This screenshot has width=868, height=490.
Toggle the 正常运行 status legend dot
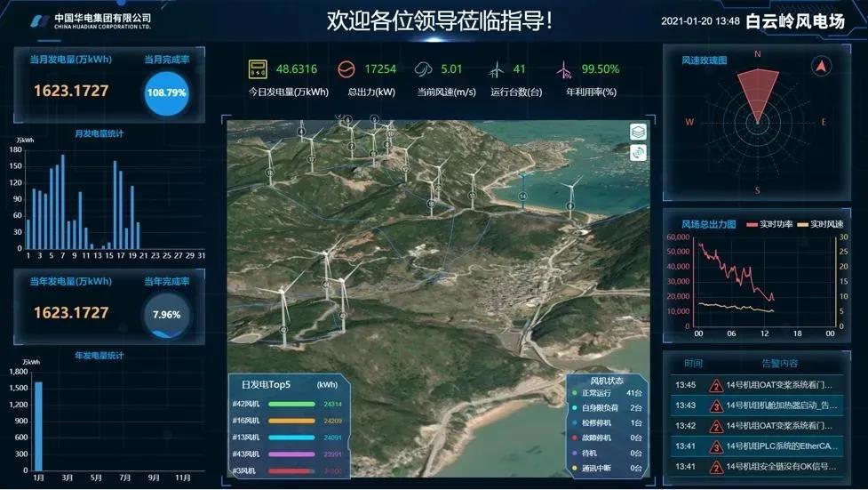(575, 393)
